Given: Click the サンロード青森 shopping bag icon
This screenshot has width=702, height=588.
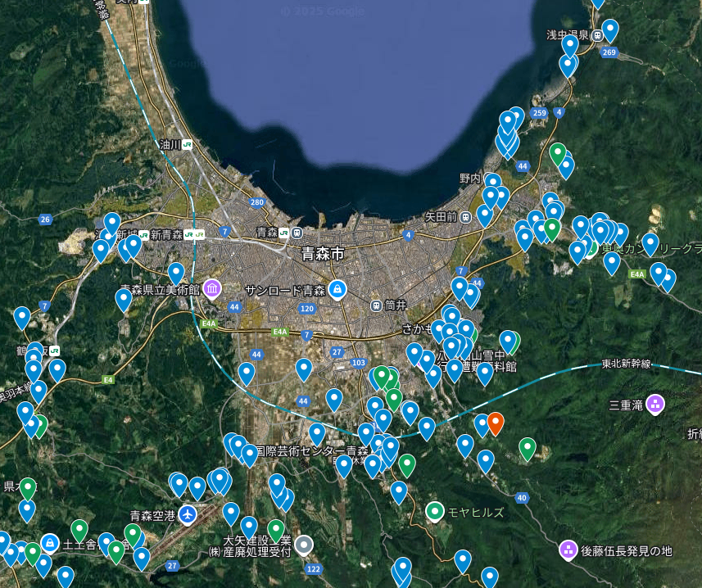Looking at the screenshot, I should 336,289.
